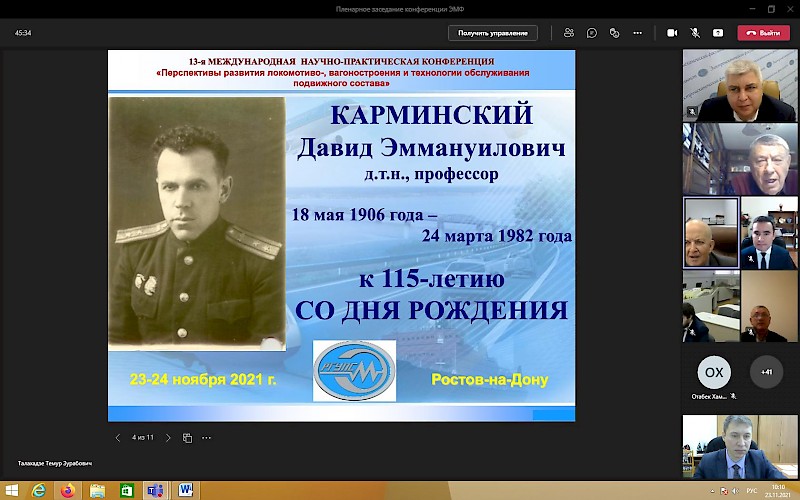This screenshot has width=800, height=500.
Task: Toggle the camera on or off
Action: point(672,33)
